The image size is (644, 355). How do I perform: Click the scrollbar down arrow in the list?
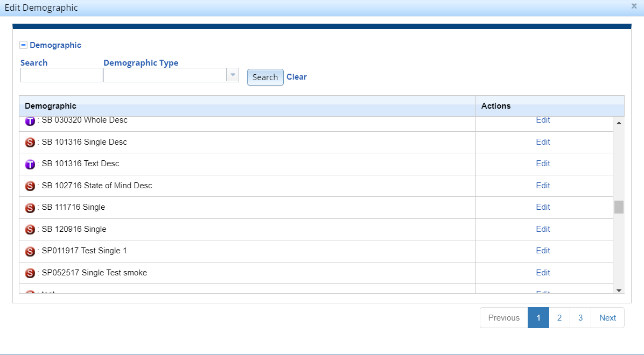[x=619, y=290]
